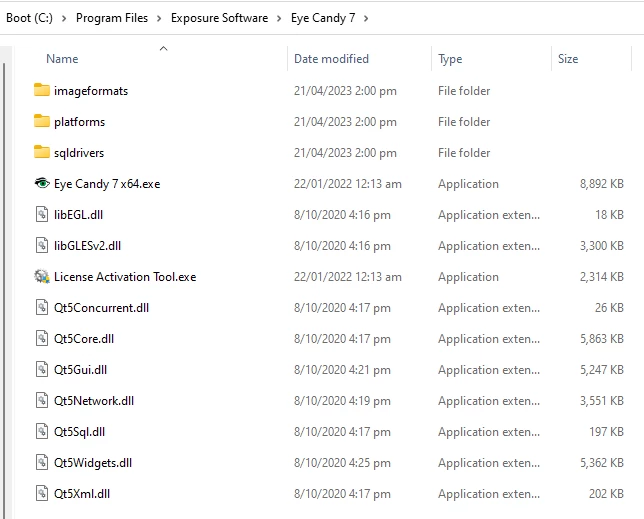Select the libEGL.dll file name
The height and width of the screenshot is (519, 644).
point(78,214)
